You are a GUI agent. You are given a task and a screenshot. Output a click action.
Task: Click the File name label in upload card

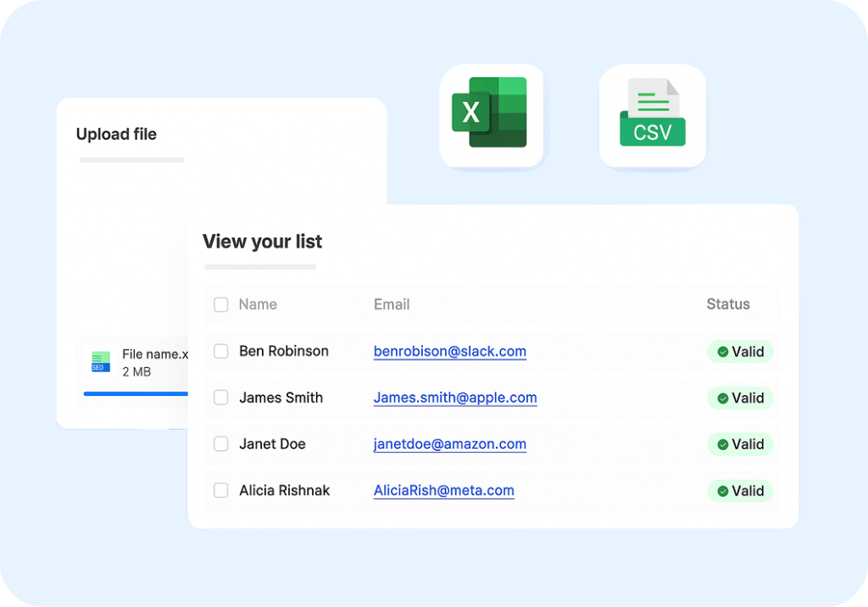point(155,354)
